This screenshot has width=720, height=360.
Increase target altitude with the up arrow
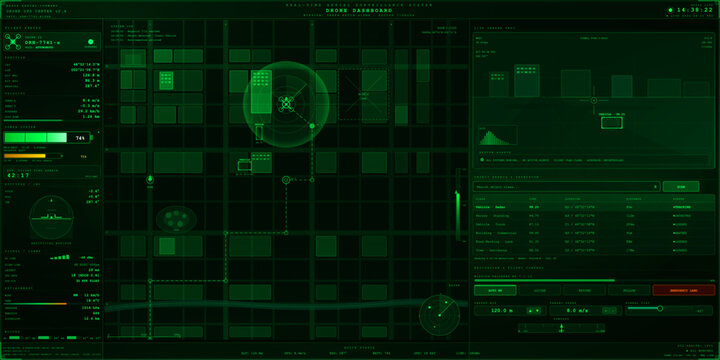[x=531, y=311]
